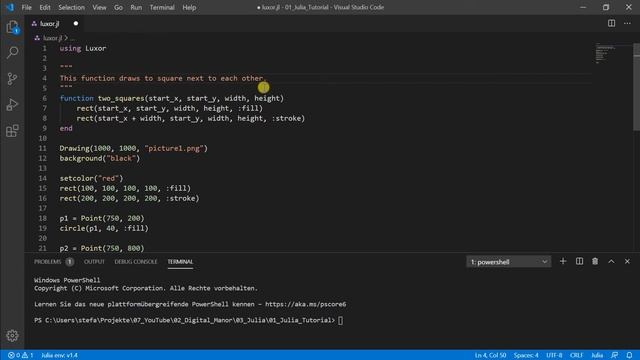Open editor More Actions ellipsis
Image resolution: width=640 pixels, height=360 pixels.
click(627, 23)
